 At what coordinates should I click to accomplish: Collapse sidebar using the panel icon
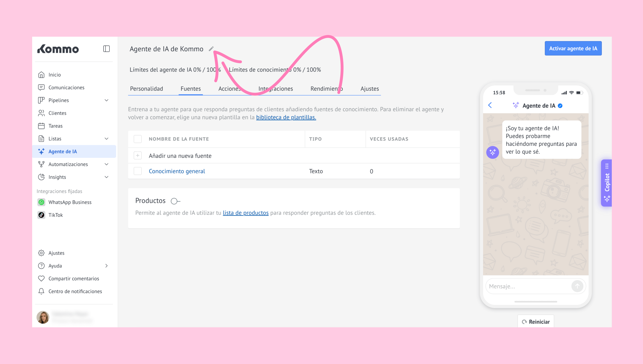point(106,49)
